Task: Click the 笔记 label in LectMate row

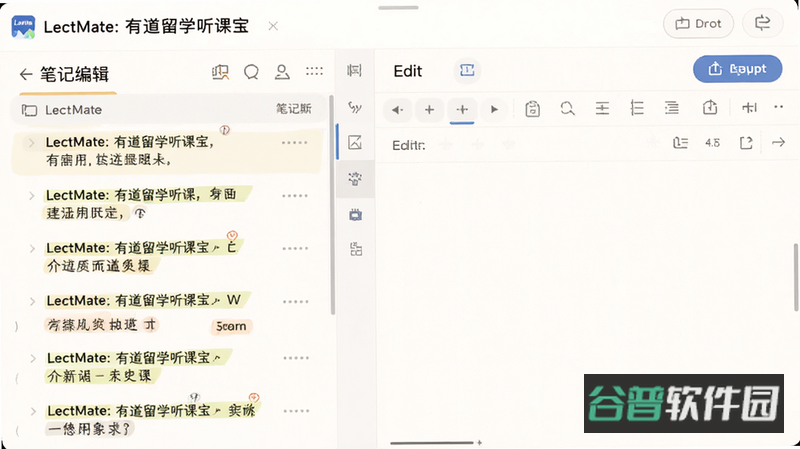Action: click(293, 109)
